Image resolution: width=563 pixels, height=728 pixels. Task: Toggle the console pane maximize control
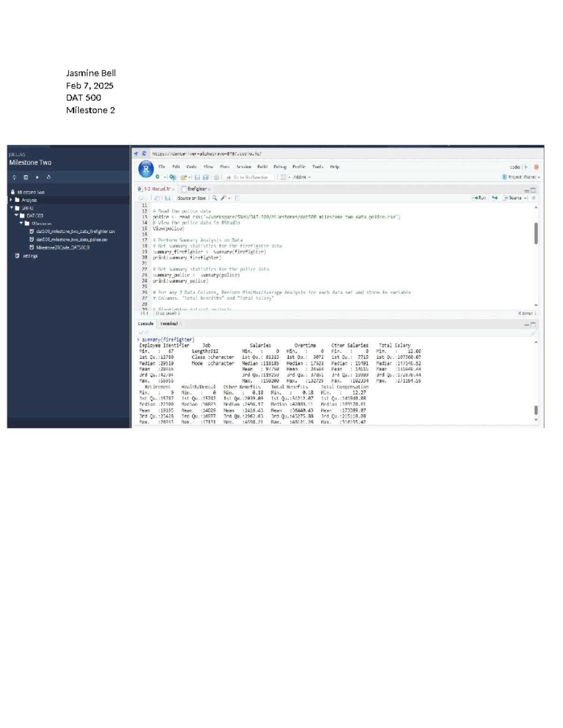(533, 324)
